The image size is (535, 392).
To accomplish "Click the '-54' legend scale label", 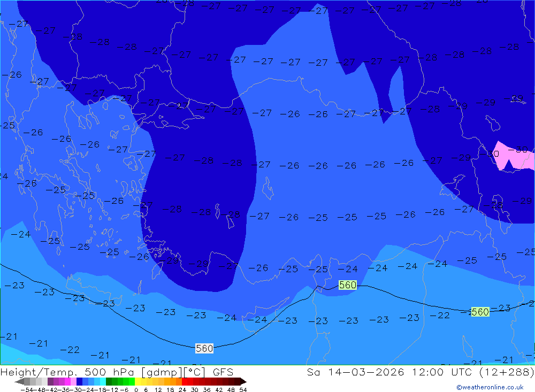I will click(26, 390).
